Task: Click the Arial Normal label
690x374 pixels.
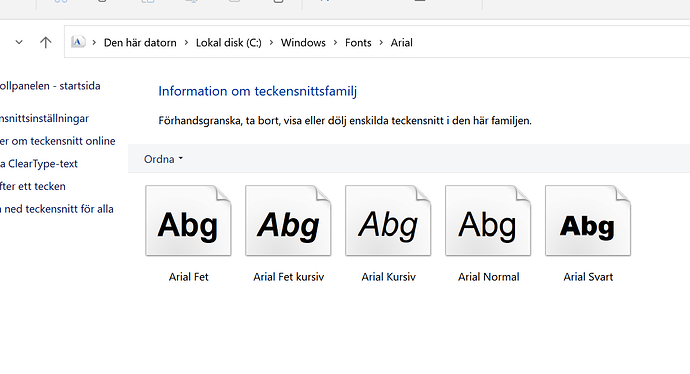Action: [x=488, y=277]
